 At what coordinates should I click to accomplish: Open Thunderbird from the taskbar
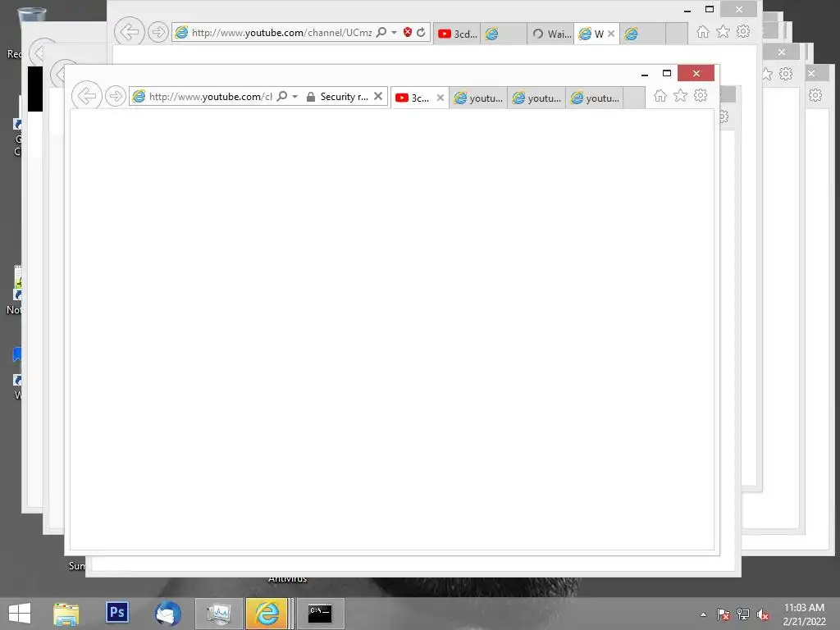coord(168,614)
